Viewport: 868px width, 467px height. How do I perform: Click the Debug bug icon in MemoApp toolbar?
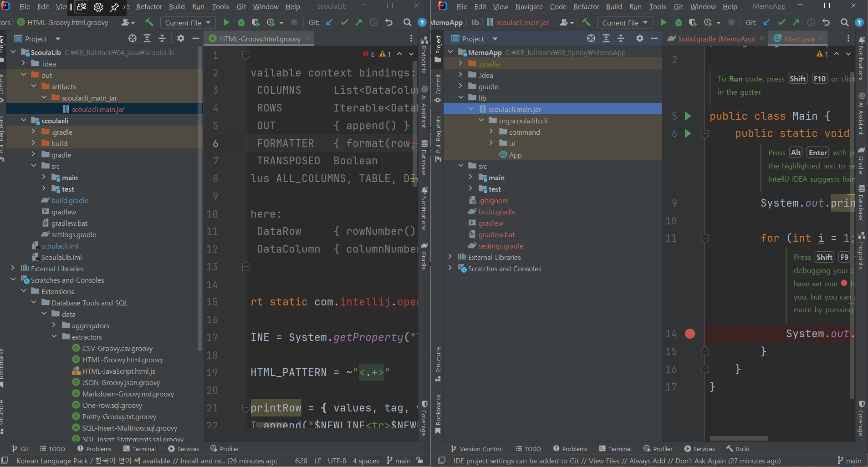[678, 23]
